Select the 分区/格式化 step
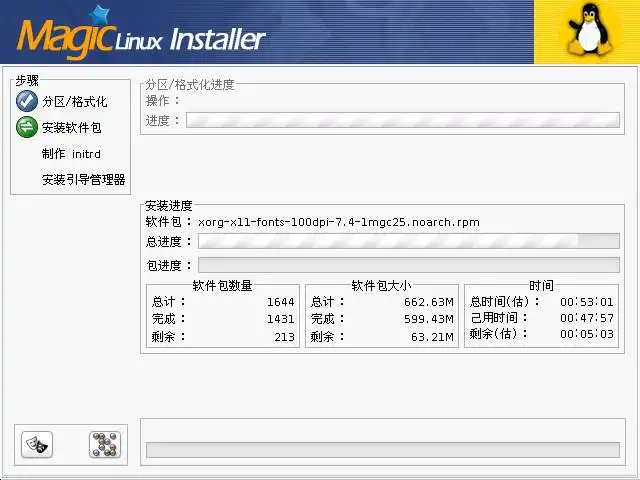The image size is (640, 480). [75, 101]
